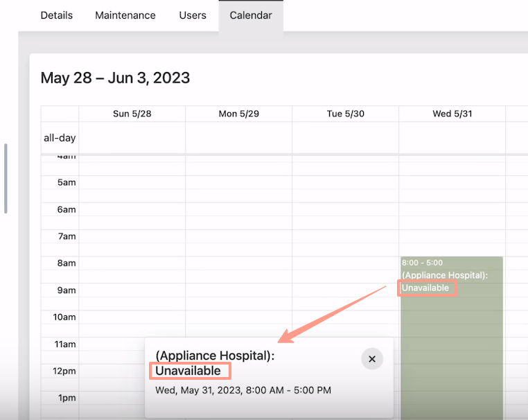
Task: Click the popup date text Wed, May 31, 2023
Action: tap(197, 390)
